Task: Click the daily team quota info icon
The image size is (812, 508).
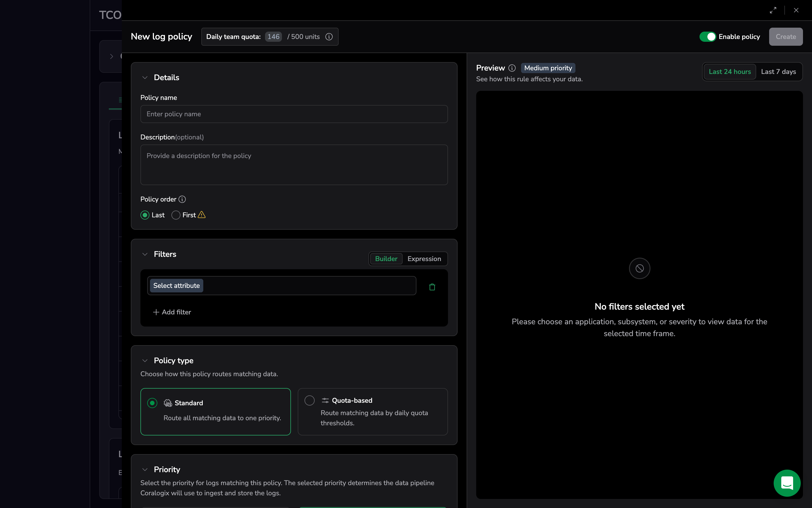Action: click(x=329, y=37)
